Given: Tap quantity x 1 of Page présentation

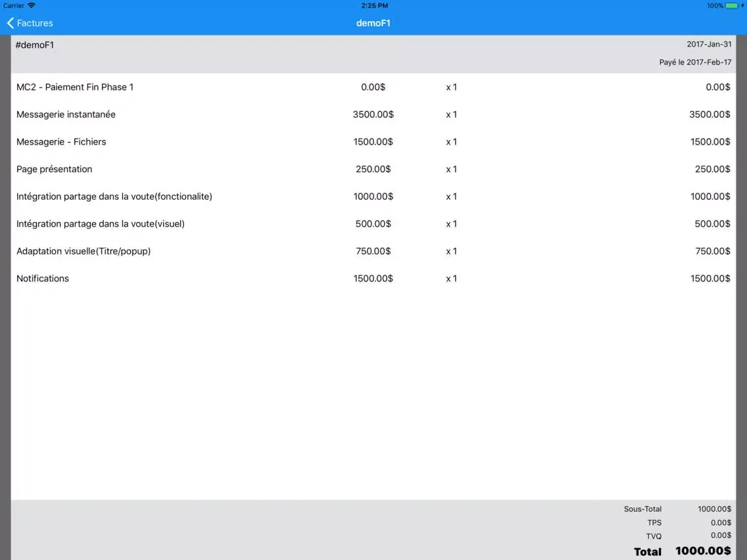Looking at the screenshot, I should tap(451, 169).
